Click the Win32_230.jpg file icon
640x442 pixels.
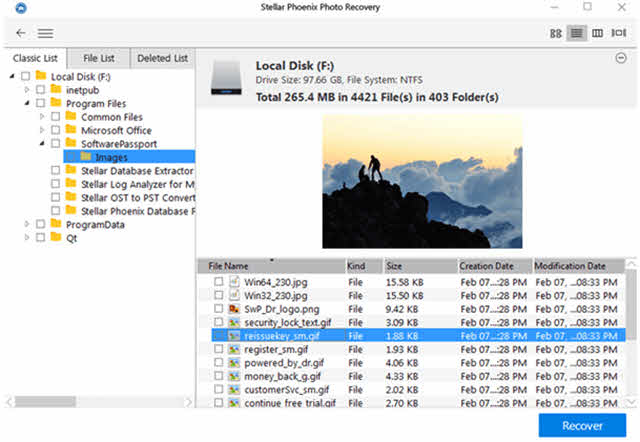tap(234, 295)
